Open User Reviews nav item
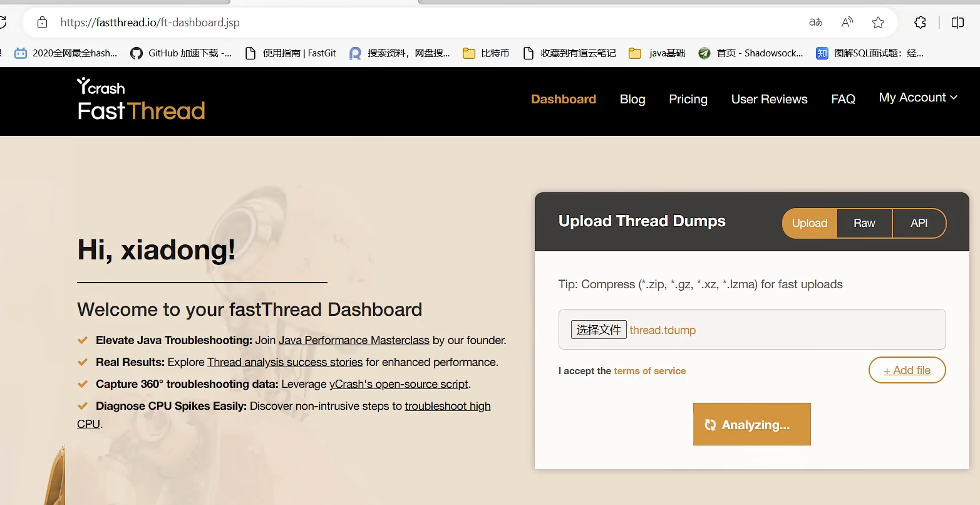The image size is (980, 505). [x=770, y=99]
